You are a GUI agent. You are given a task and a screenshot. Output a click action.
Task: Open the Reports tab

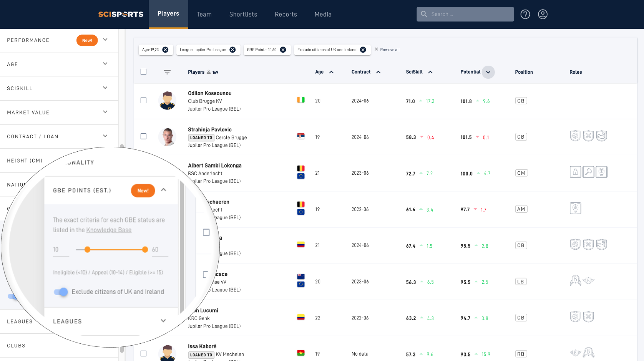[x=286, y=15]
